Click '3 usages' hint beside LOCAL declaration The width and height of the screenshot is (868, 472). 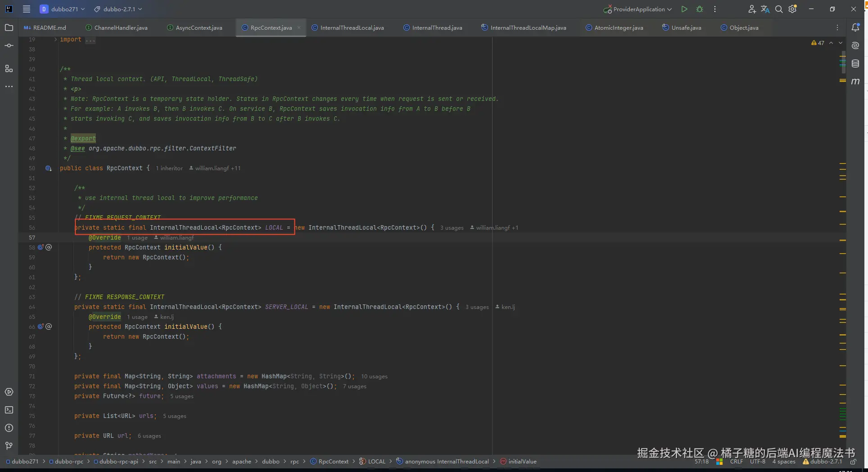452,228
